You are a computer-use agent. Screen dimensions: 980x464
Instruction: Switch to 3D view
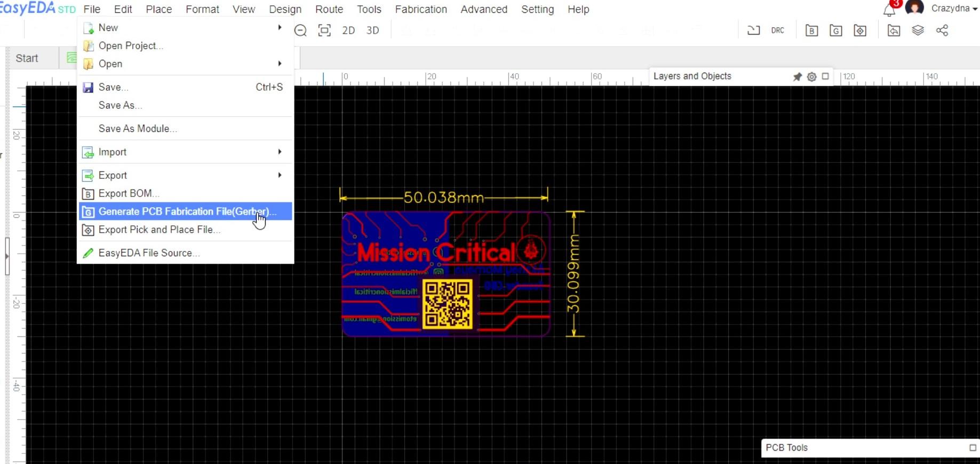(x=373, y=30)
